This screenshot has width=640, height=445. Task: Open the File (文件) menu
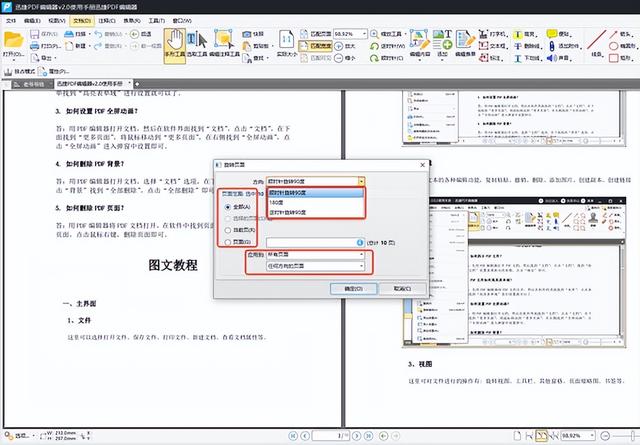pyautogui.click(x=11, y=20)
